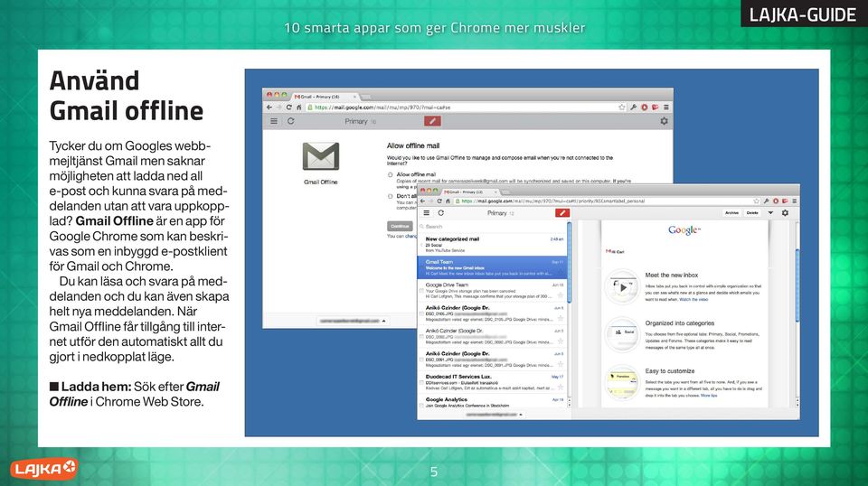This screenshot has width=868, height=486.
Task: Bookmark the page with the star in the back window
Action: 622,107
